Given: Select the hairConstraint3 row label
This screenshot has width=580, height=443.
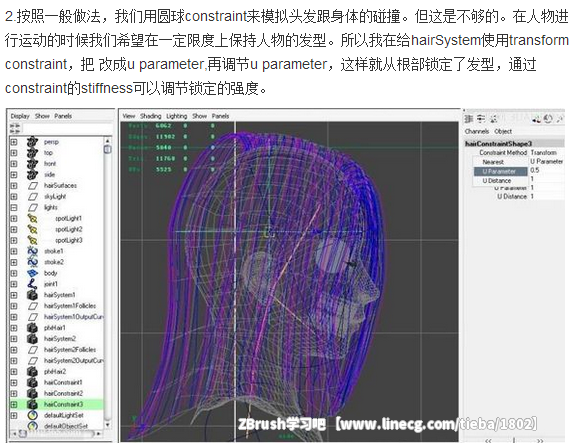Looking at the screenshot, I should pos(63,405).
